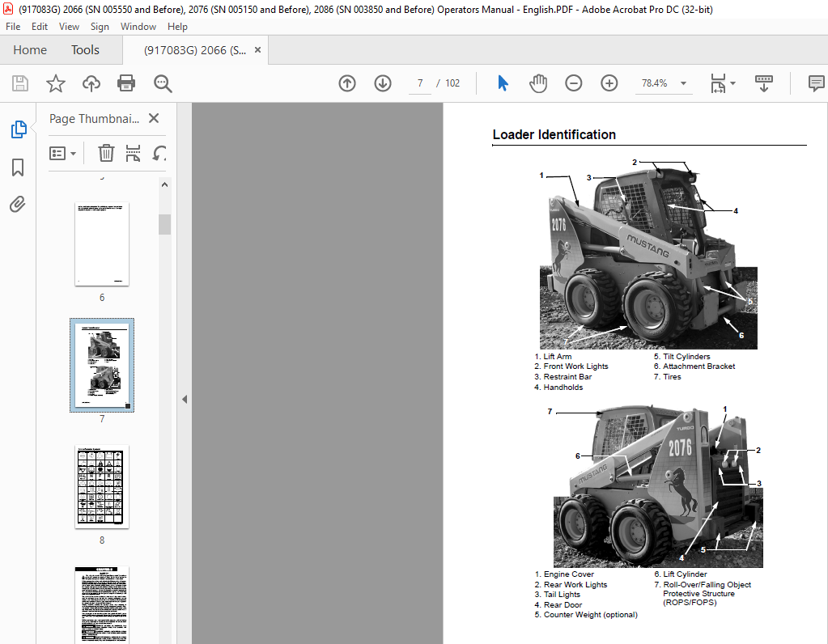The height and width of the screenshot is (644, 828).
Task: Zoom out with minus icon
Action: (x=574, y=83)
